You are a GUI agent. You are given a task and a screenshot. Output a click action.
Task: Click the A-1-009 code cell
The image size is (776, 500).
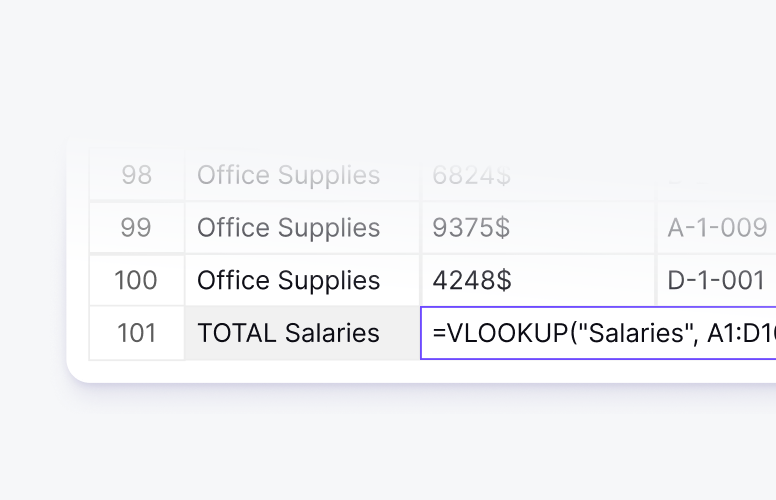click(x=717, y=228)
